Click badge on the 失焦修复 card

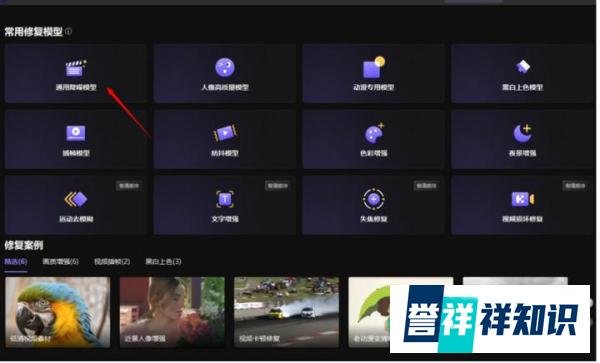pyautogui.click(x=426, y=186)
